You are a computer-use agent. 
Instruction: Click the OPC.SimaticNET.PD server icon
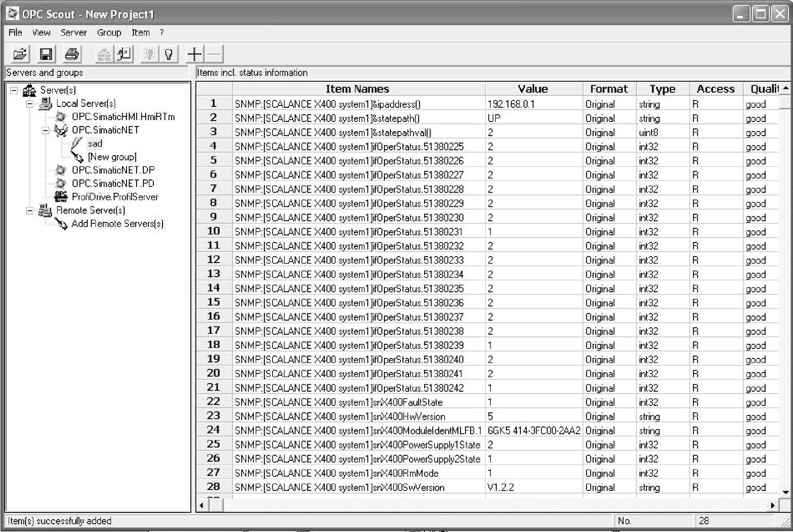(61, 184)
